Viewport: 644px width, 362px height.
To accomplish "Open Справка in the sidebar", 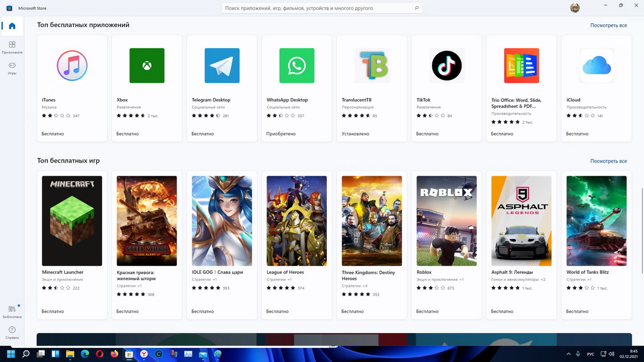I will pyautogui.click(x=12, y=332).
